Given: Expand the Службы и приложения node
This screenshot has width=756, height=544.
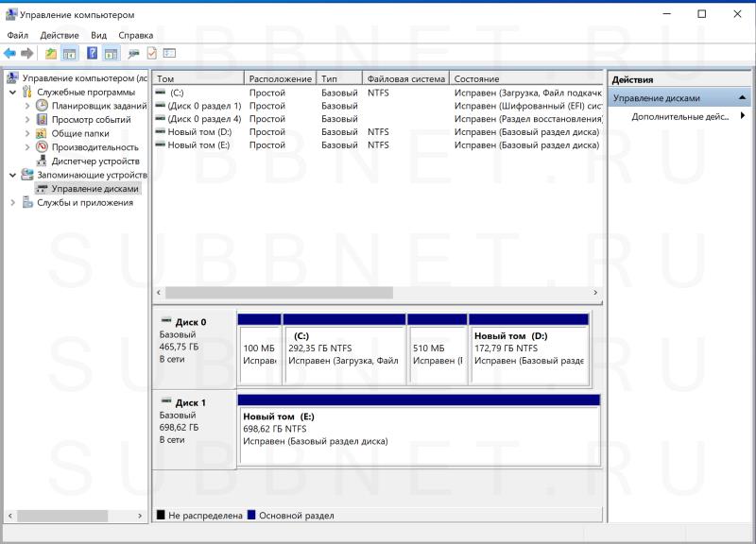Looking at the screenshot, I should click(12, 203).
